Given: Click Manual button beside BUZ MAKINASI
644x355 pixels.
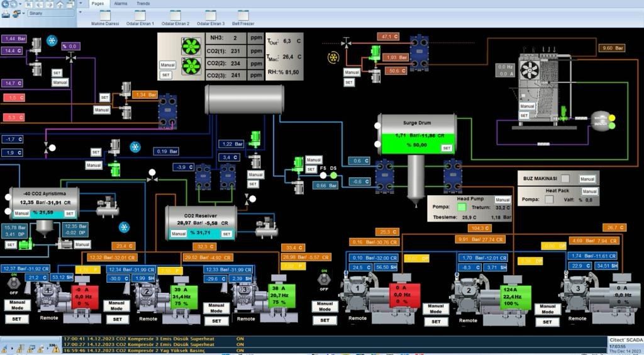Looking at the screenshot, I should click(587, 179).
